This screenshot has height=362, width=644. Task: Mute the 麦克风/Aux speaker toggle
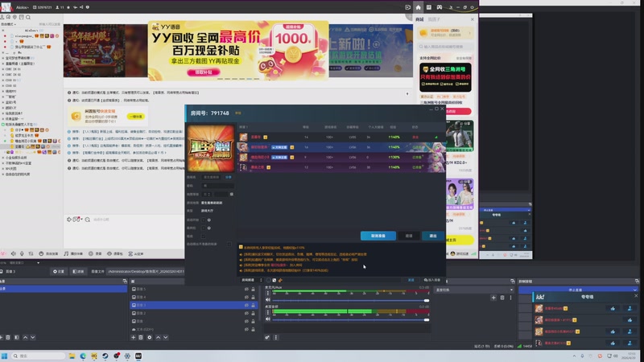[x=268, y=300]
